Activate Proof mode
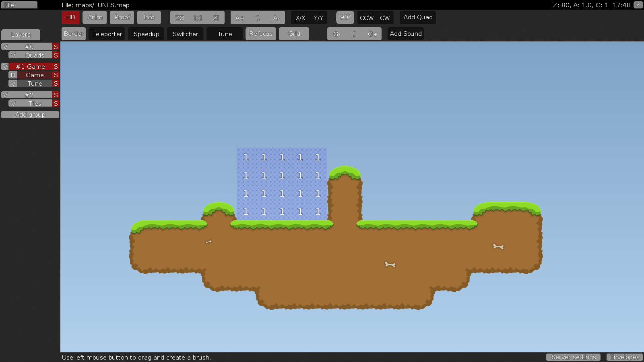The width and height of the screenshot is (644, 362). [122, 17]
